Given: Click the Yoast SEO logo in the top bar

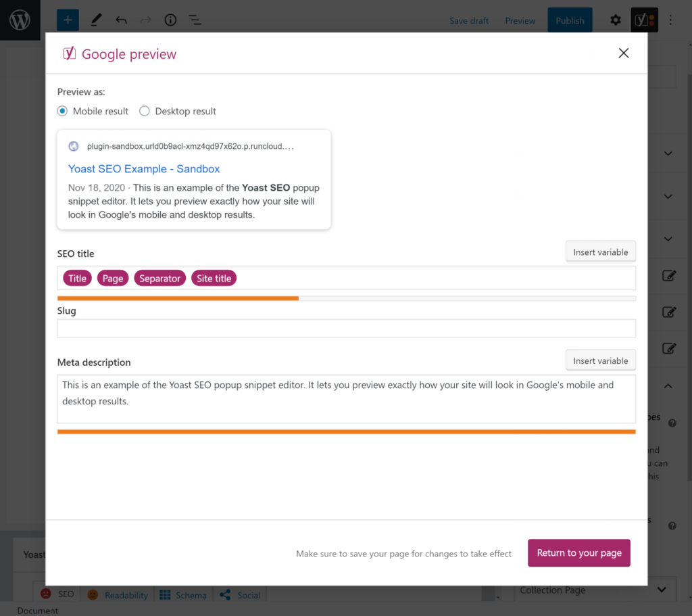Looking at the screenshot, I should [x=643, y=20].
